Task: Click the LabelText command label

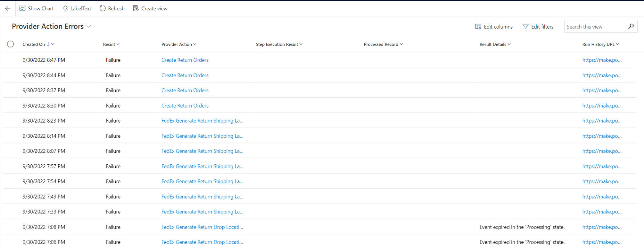Action: pyautogui.click(x=81, y=8)
